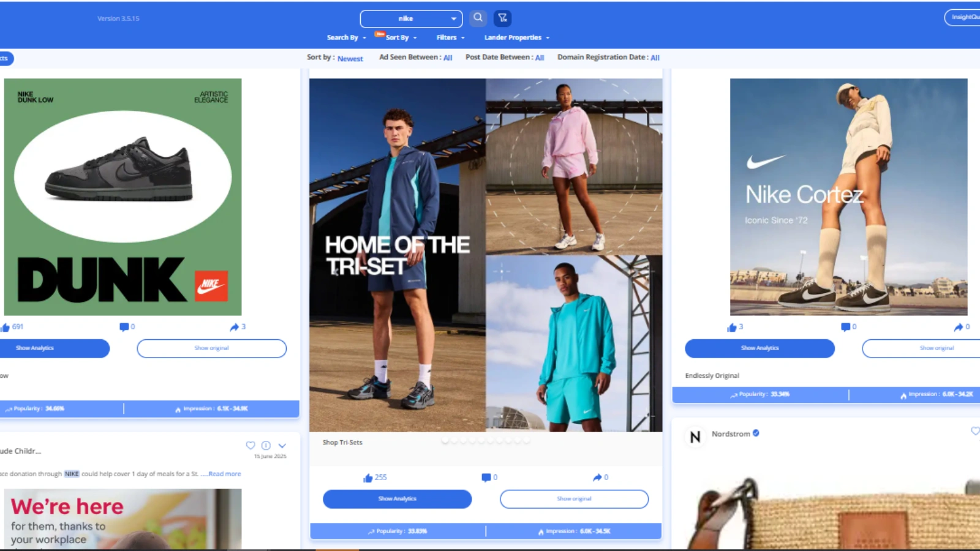
Task: Open the nike search combo box
Action: [x=411, y=18]
